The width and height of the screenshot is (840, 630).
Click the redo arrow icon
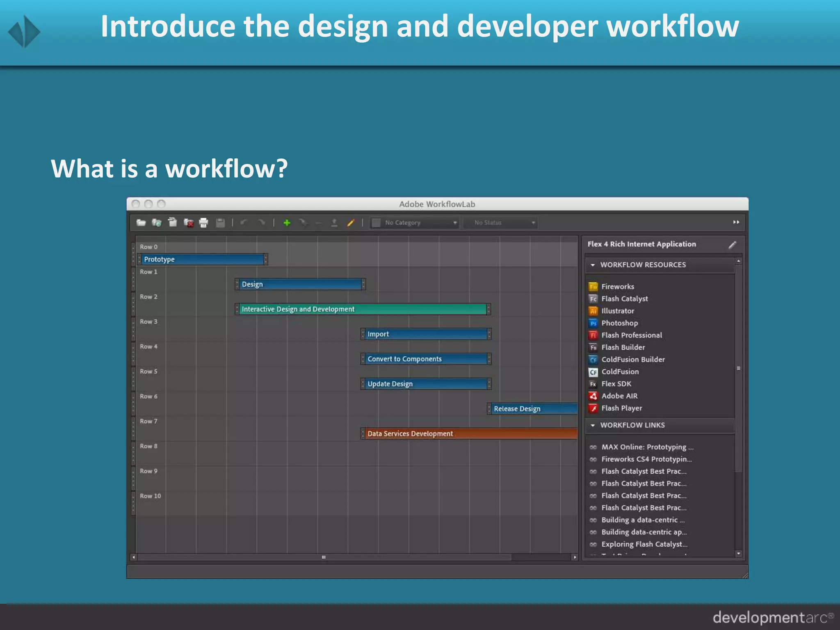261,222
